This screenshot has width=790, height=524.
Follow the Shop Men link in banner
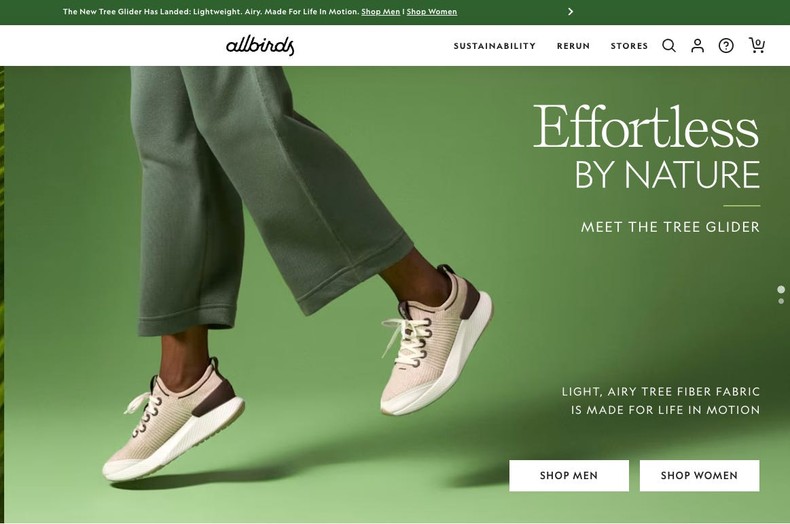380,12
